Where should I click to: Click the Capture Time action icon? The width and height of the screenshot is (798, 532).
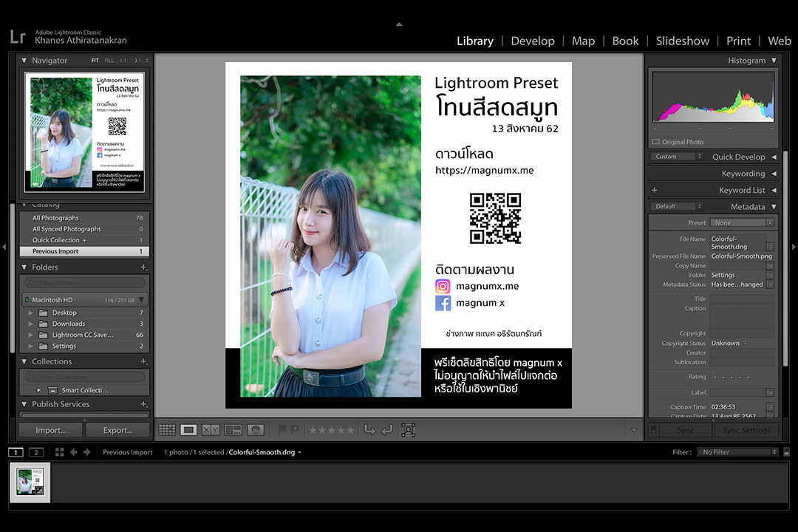pos(770,407)
